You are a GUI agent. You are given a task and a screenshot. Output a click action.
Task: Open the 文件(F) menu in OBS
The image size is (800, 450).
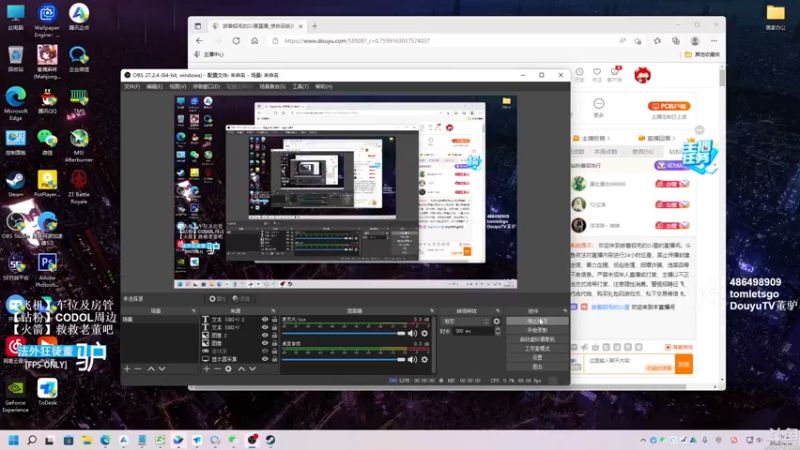(x=132, y=87)
